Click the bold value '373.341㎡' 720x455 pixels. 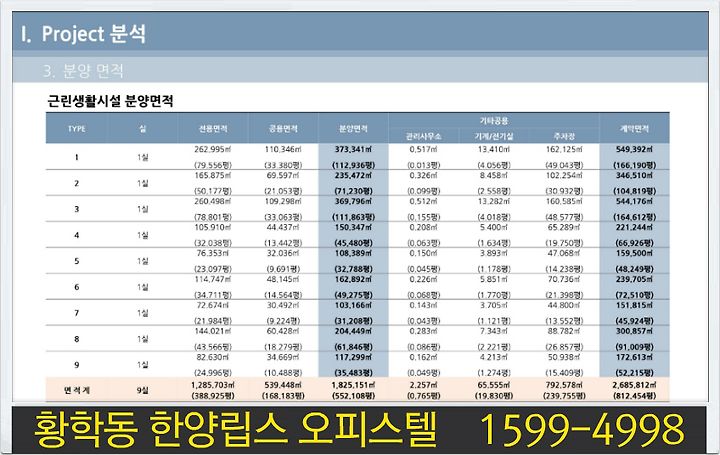(353, 149)
